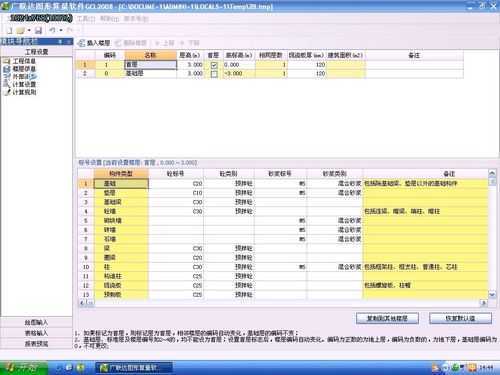Image resolution: width=500 pixels, height=375 pixels.
Task: Click the 插入楼层 insert floor button
Action: (94, 43)
